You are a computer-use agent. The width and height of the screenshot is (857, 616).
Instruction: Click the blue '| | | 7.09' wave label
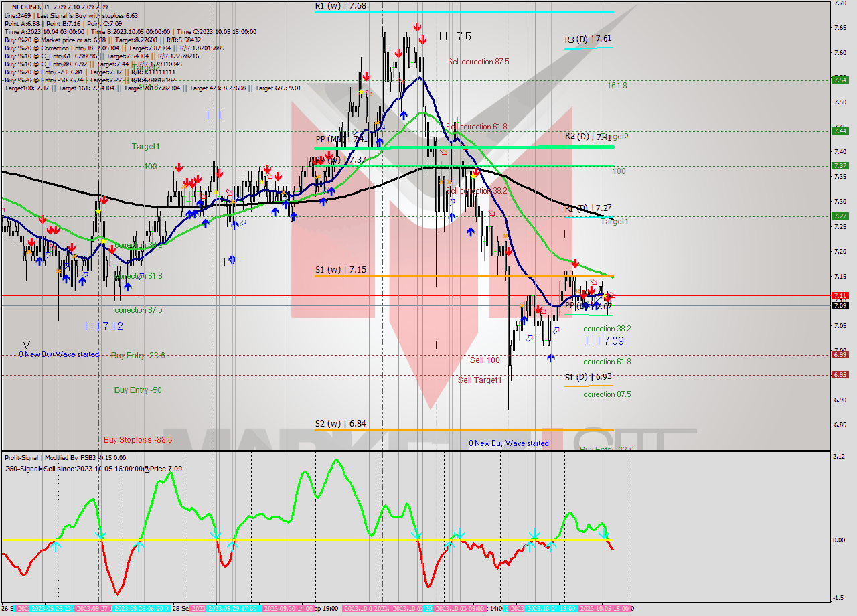coord(605,341)
